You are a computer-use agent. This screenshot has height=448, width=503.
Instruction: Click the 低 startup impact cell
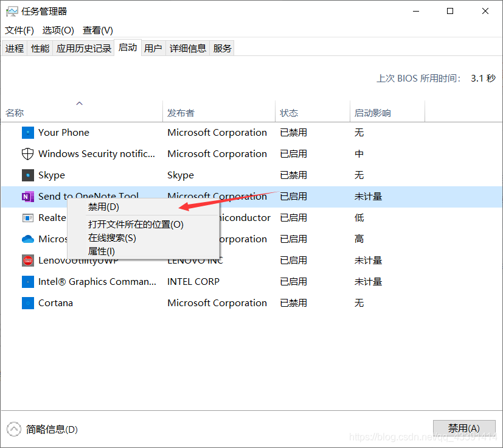click(x=359, y=218)
